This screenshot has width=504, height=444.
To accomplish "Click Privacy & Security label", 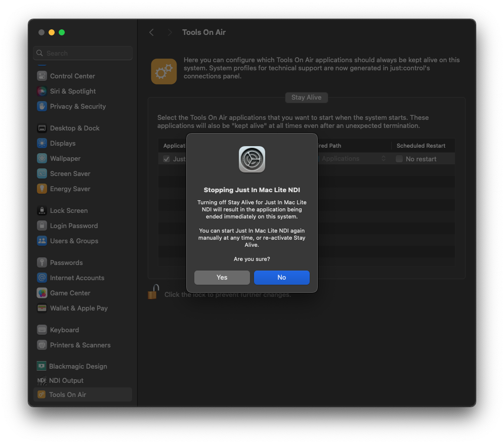I will pyautogui.click(x=78, y=106).
